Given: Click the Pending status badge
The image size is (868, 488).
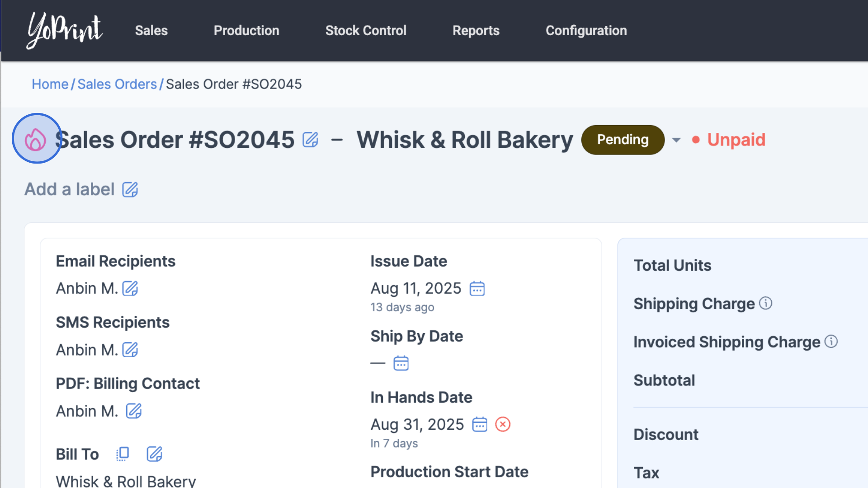Looking at the screenshot, I should click(623, 140).
